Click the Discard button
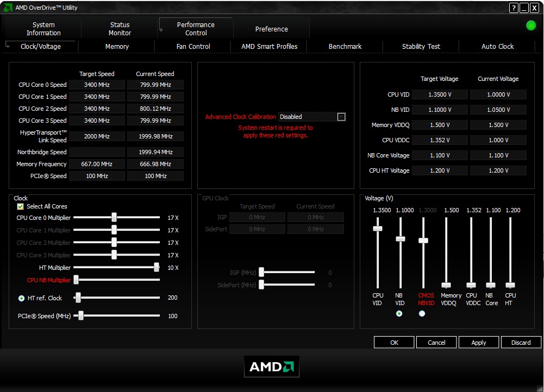 [x=521, y=343]
